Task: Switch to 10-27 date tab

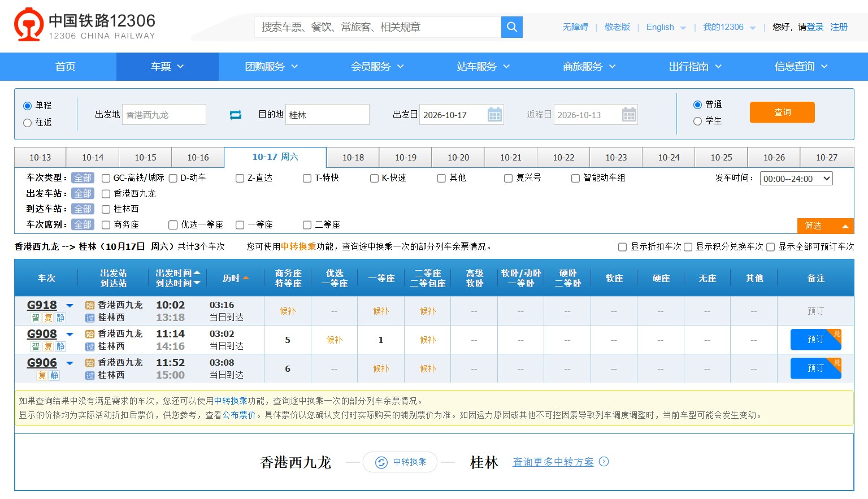Action: point(827,158)
